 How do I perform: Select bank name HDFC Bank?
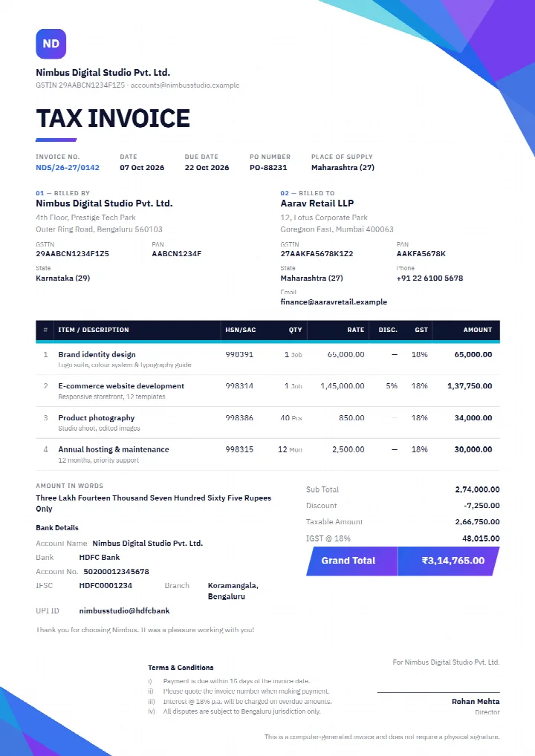[100, 558]
